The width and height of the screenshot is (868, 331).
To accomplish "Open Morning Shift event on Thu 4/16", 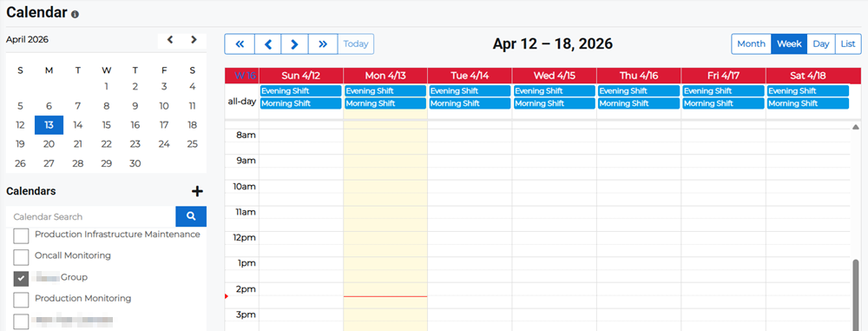I will pyautogui.click(x=639, y=103).
